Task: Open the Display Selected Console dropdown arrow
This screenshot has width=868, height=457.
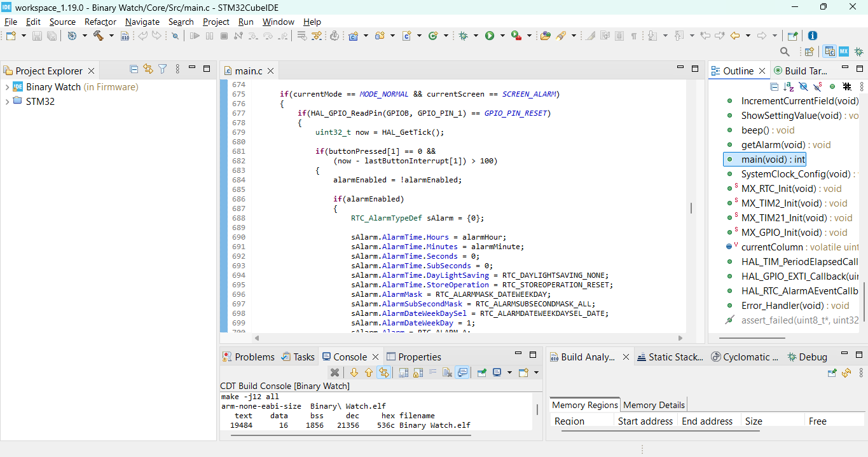Action: (x=509, y=372)
